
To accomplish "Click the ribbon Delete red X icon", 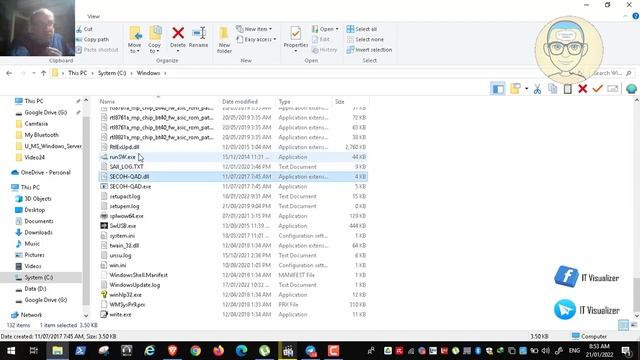I will coord(178,33).
